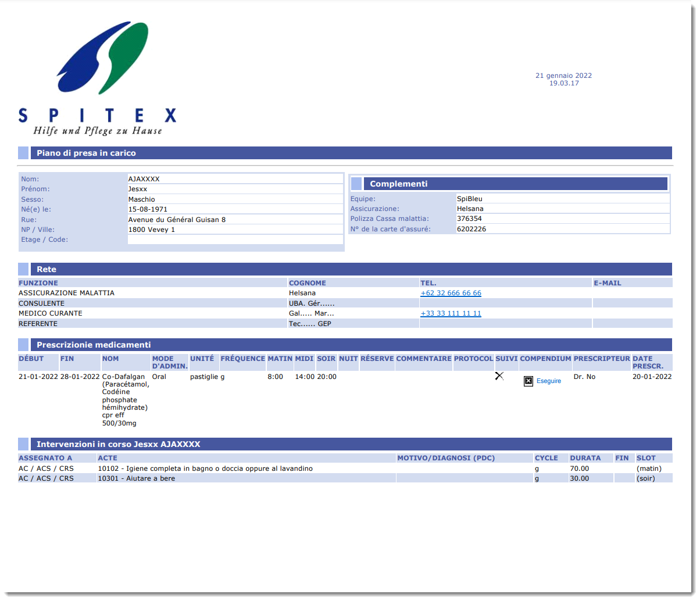Viewport: 700px width, 601px height.
Task: Click the square marker beside Prescrizionie medicamenti
Action: coord(23,345)
